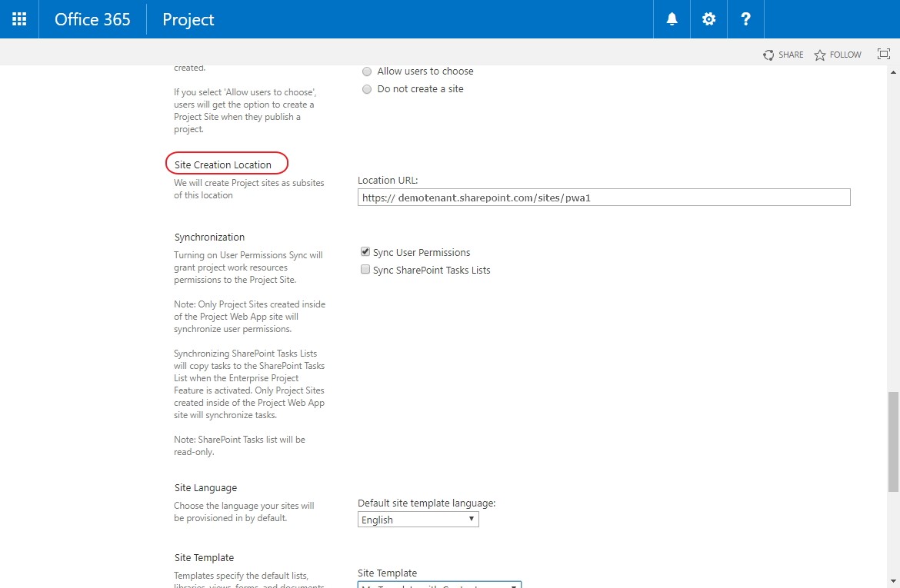The width and height of the screenshot is (900, 588).
Task: Open the Project app link
Action: [188, 19]
